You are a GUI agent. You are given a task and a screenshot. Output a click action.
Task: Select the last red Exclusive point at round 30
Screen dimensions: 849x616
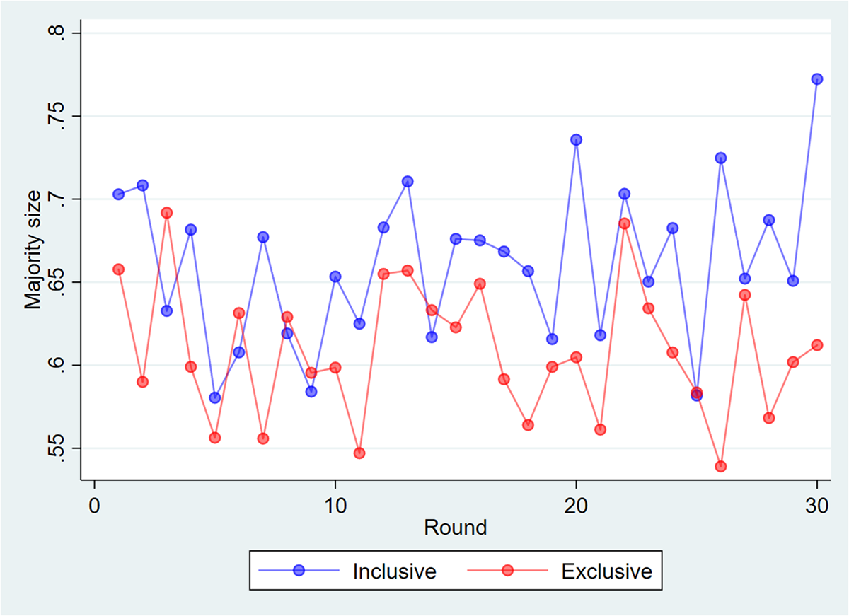point(817,345)
